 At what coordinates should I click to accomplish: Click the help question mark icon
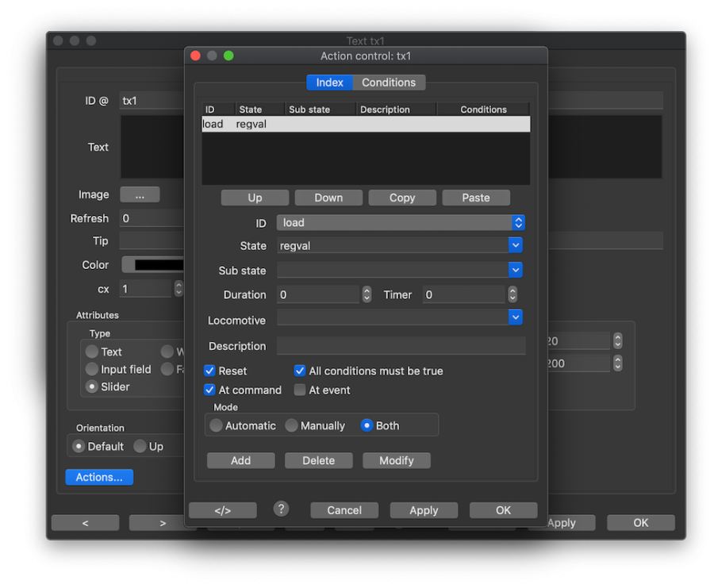point(281,509)
